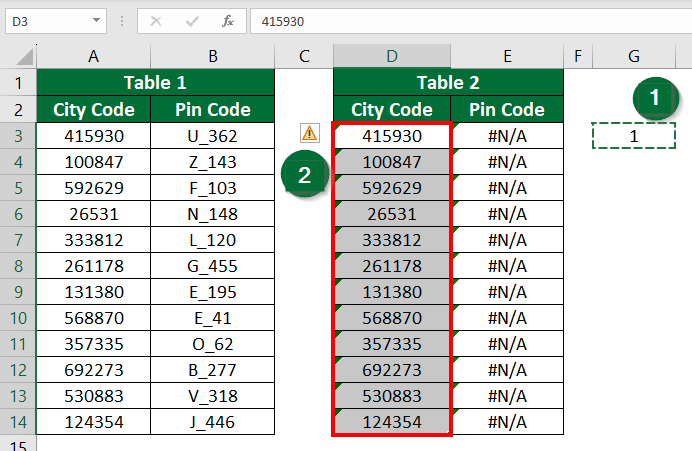Select cell A5 containing 592629
Screen dimensions: 692x451
[x=94, y=188]
